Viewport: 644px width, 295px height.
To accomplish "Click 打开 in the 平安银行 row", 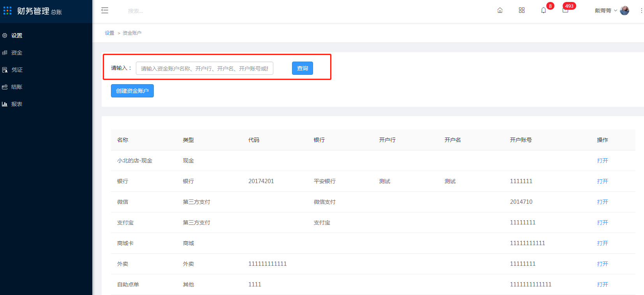I will (602, 181).
